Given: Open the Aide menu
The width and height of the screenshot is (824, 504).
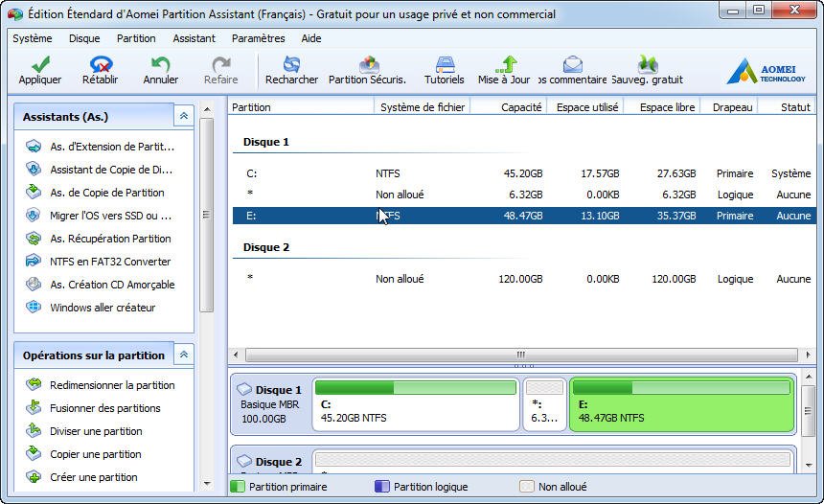Looking at the screenshot, I should pyautogui.click(x=311, y=38).
